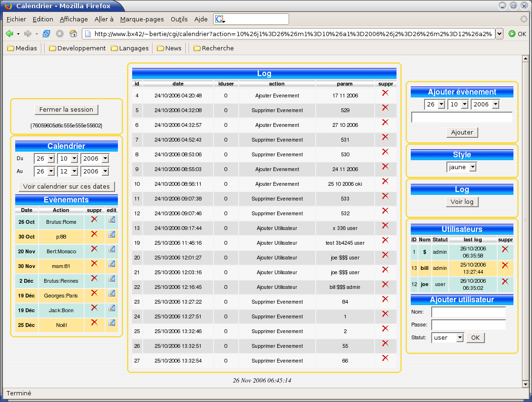Click the Voir log button
Image resolution: width=532 pixels, height=402 pixels.
[x=462, y=202]
